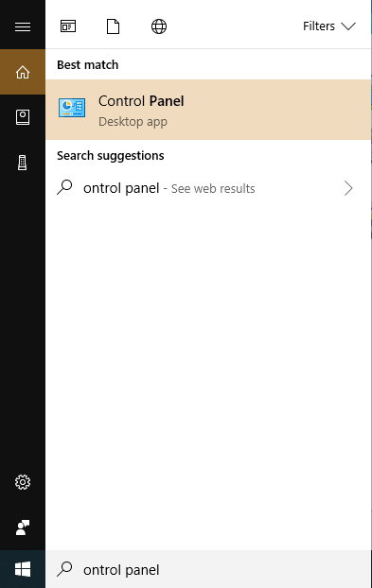Open the Filters dropdown
The width and height of the screenshot is (372, 588).
point(329,26)
